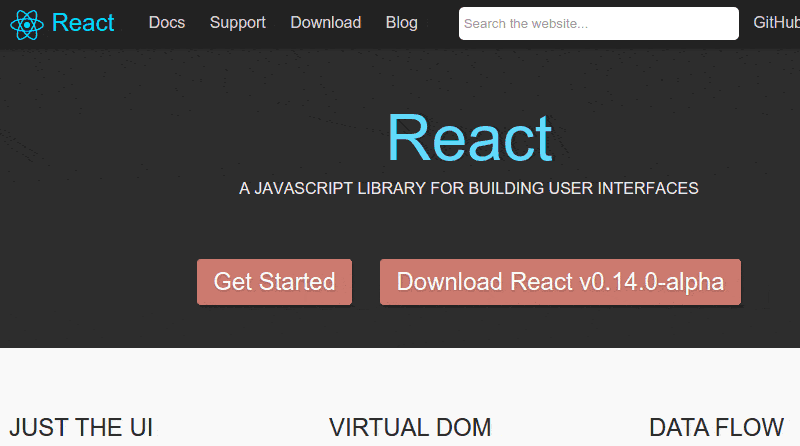The image size is (800, 446).
Task: Click Download React v0.14.0-alpha button
Action: point(560,282)
